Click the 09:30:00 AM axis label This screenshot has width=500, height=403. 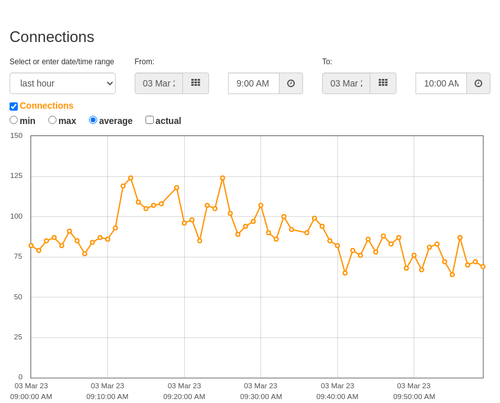point(261,397)
